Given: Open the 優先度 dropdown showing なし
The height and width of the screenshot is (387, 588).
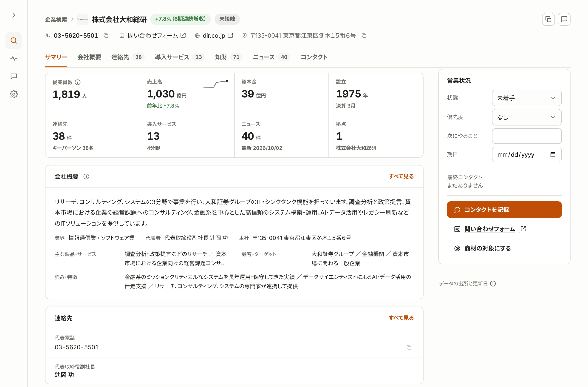Looking at the screenshot, I should pos(527,117).
